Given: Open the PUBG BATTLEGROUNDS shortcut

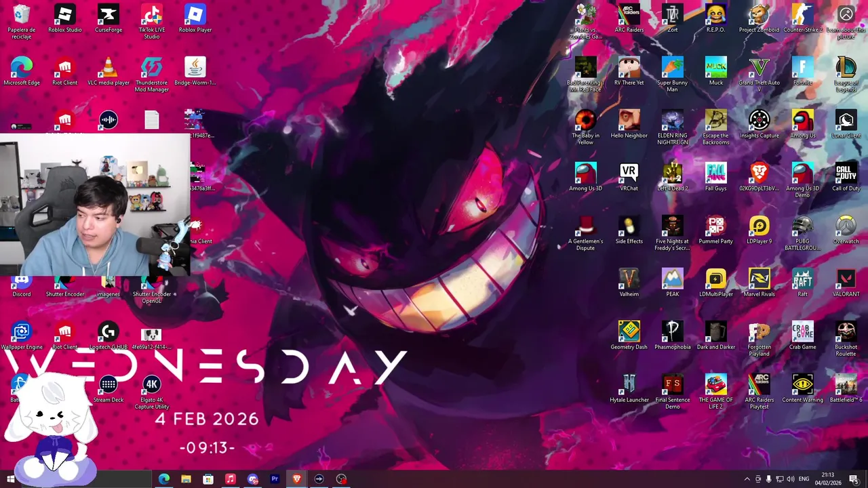Looking at the screenshot, I should (803, 233).
